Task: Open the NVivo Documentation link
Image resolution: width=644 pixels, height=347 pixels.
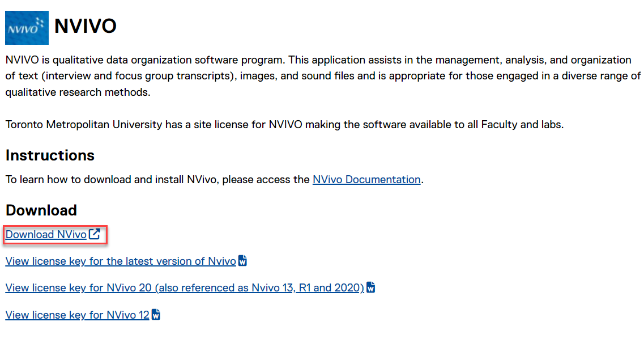Action: coord(366,180)
